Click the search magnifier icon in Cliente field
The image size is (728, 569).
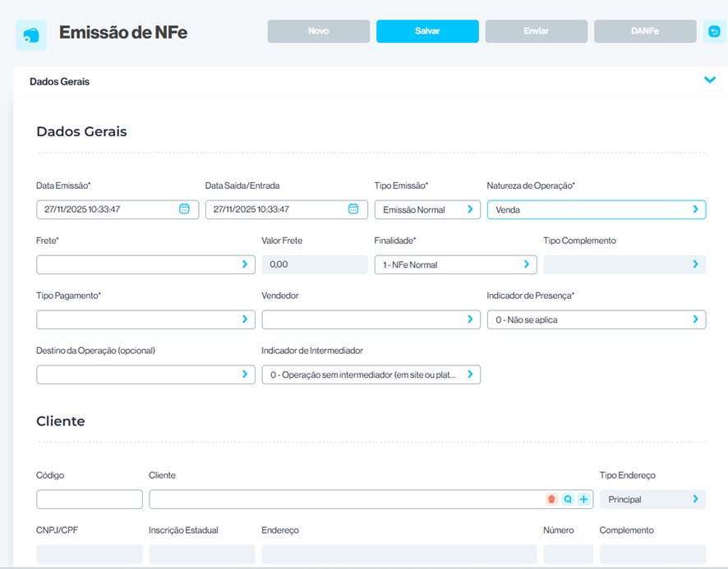(568, 499)
